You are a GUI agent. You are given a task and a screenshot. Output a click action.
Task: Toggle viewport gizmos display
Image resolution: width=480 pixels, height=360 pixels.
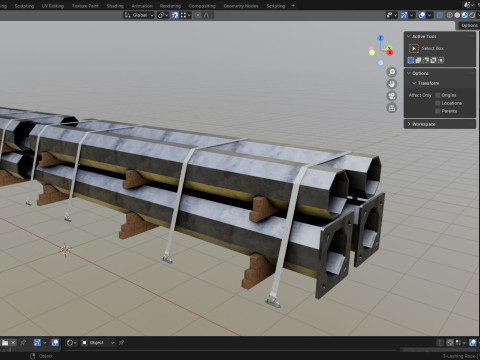coord(404,15)
